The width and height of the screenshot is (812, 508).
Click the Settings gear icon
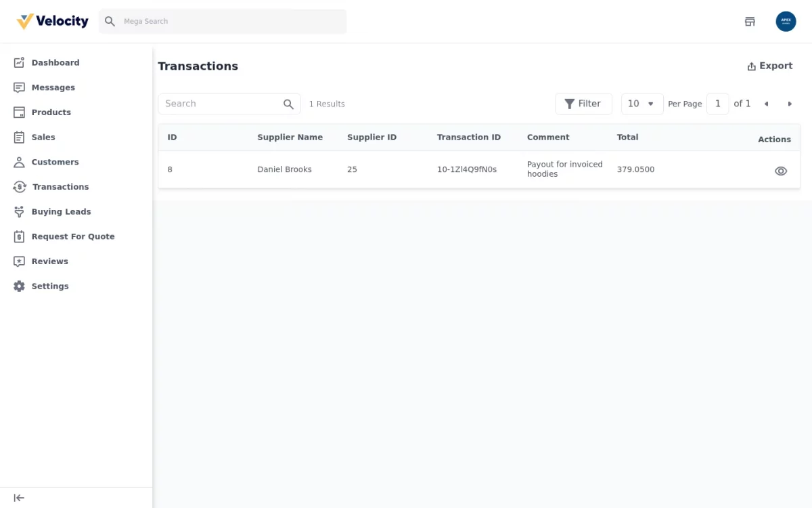(19, 286)
